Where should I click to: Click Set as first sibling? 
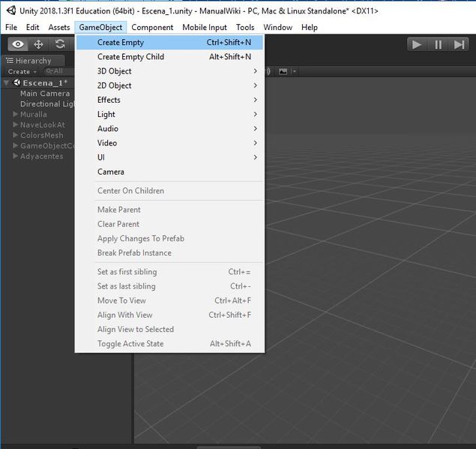pos(169,271)
